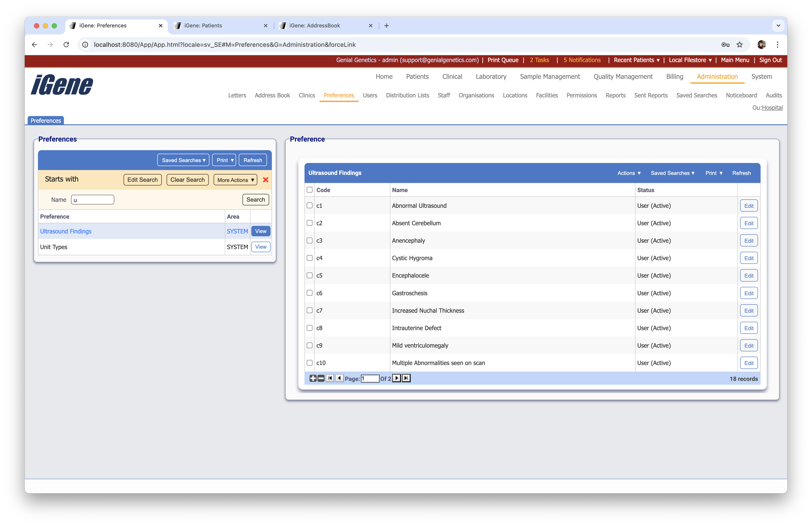Click the minus icon in pagination bar

click(321, 378)
